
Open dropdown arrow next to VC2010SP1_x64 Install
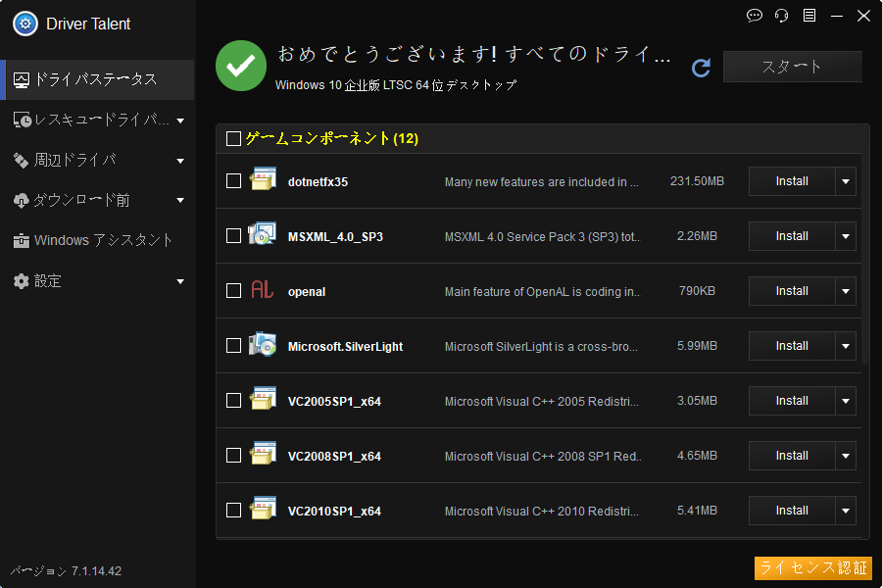point(846,511)
